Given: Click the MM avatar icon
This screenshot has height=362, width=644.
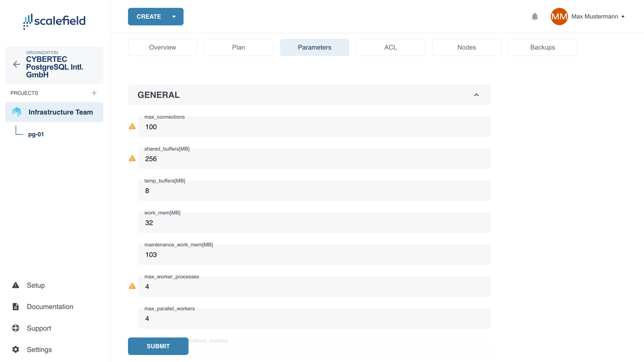Looking at the screenshot, I should click(x=559, y=16).
